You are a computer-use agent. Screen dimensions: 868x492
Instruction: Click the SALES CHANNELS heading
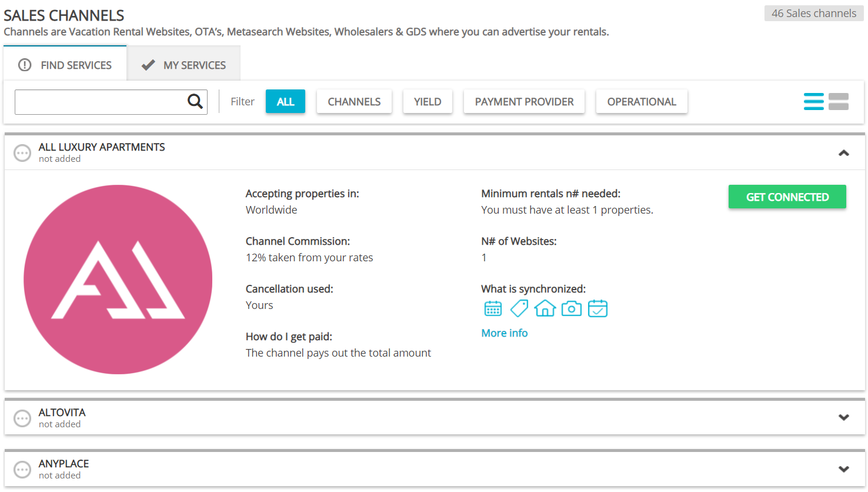(64, 15)
